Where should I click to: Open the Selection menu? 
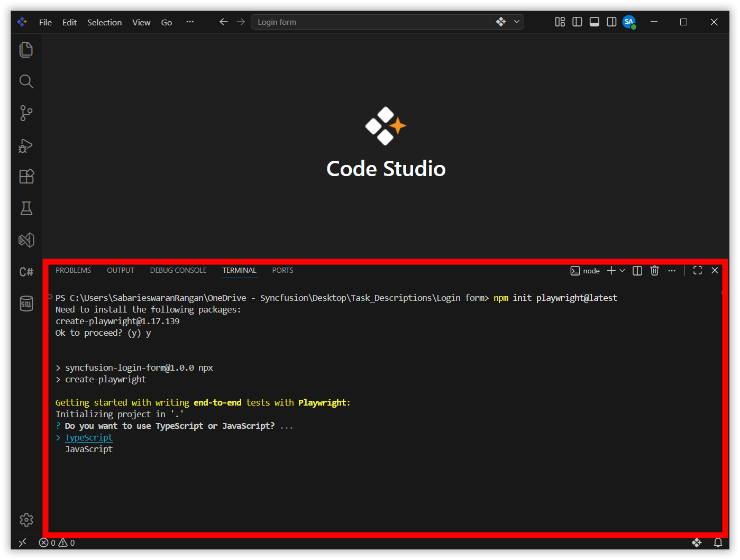coord(104,22)
